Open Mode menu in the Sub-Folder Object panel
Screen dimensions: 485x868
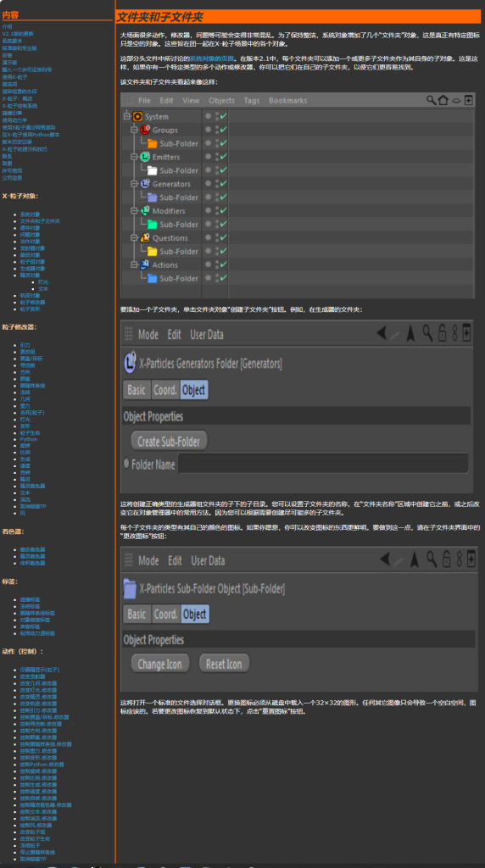click(148, 561)
